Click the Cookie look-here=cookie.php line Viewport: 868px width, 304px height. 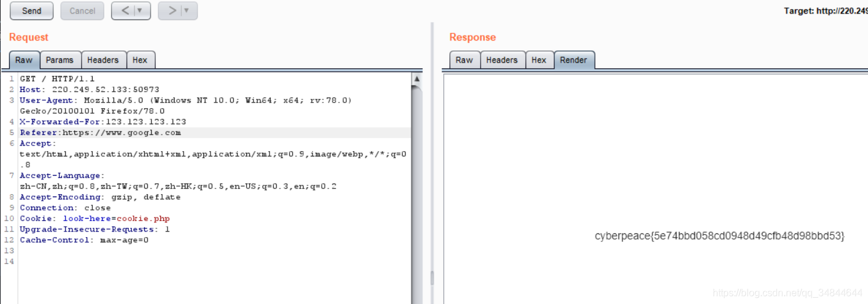pyautogui.click(x=95, y=218)
